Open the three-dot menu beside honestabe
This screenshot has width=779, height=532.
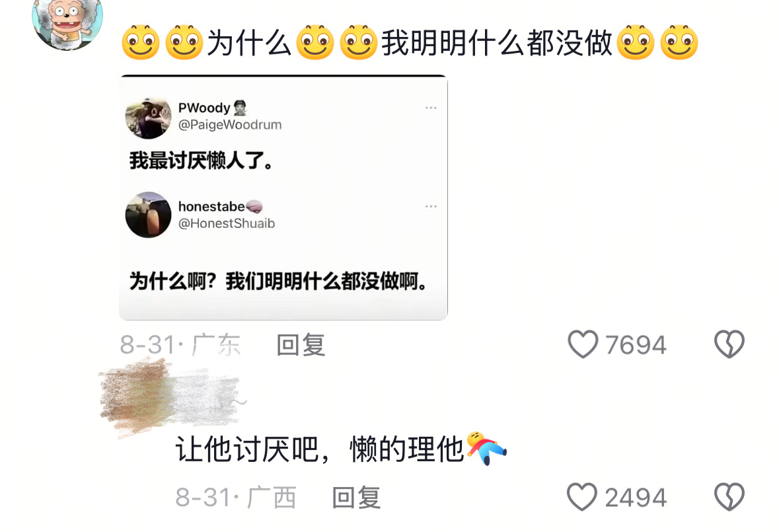[x=431, y=206]
